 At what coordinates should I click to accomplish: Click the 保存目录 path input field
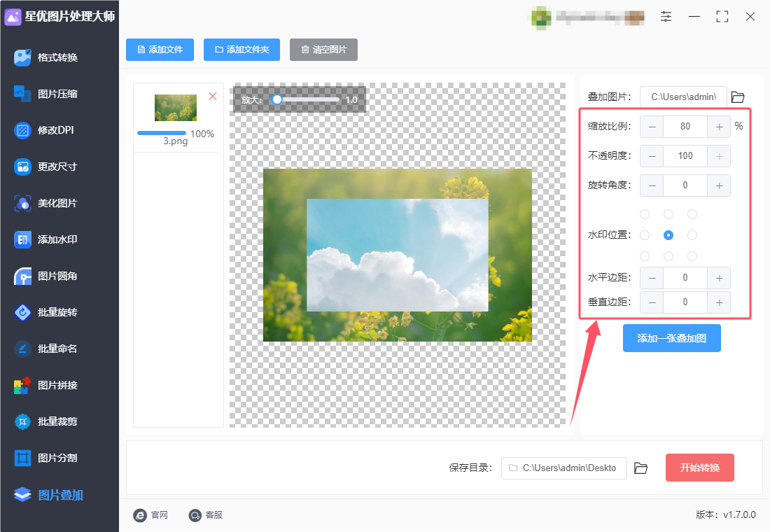coord(563,468)
